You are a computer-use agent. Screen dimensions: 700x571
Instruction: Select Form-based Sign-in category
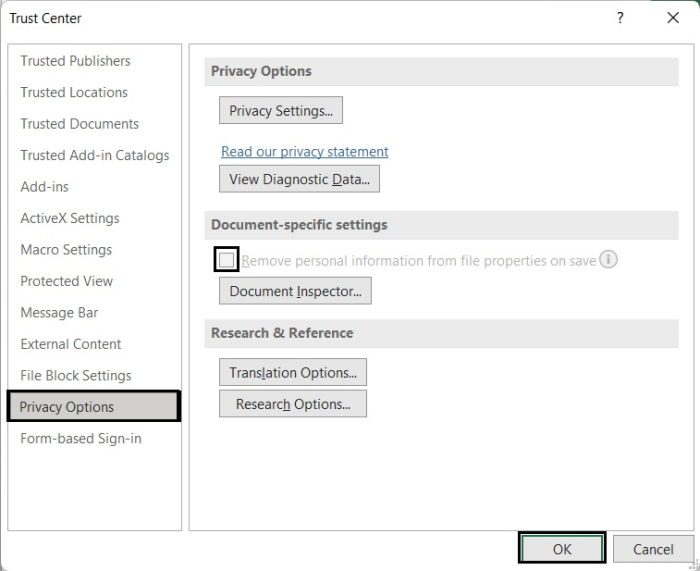pyautogui.click(x=81, y=438)
